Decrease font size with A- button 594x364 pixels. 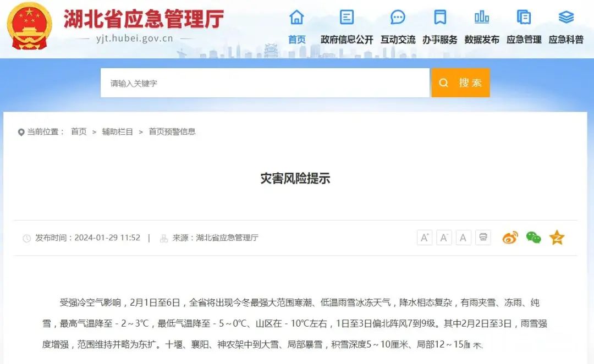click(x=444, y=238)
